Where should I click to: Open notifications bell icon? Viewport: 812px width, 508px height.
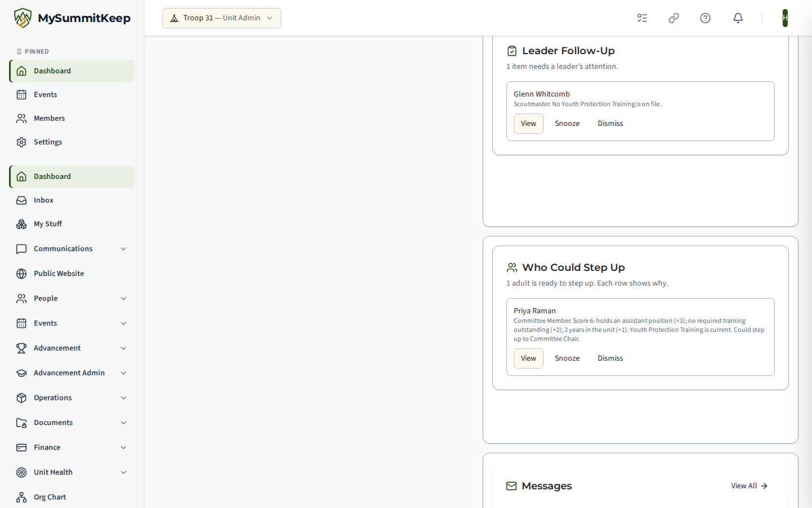(738, 18)
